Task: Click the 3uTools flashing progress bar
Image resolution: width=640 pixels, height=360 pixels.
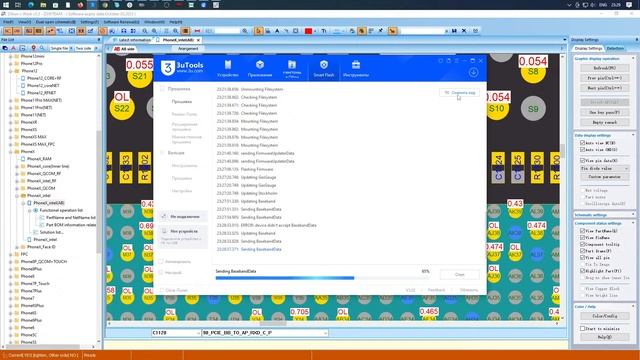Action: [x=322, y=278]
